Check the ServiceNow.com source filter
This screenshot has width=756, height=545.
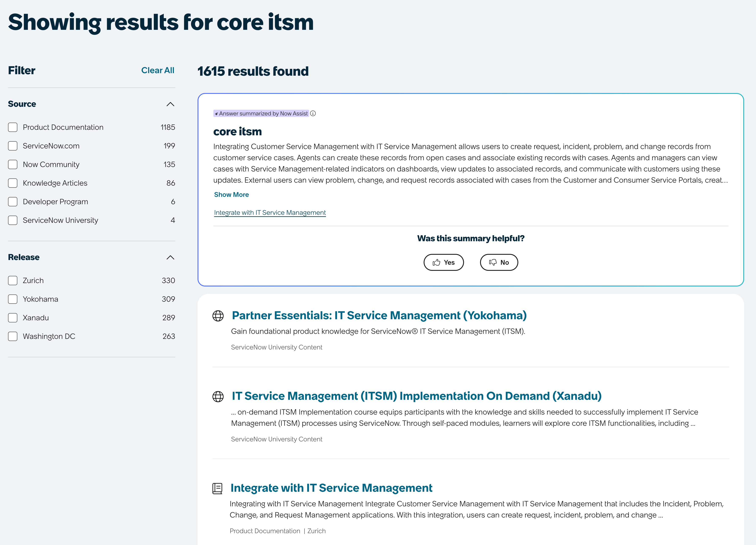13,146
